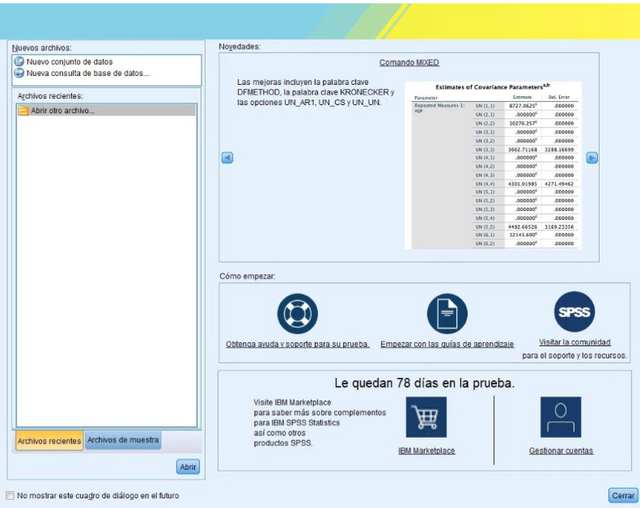Click the Las mejoras incluyen description text
This screenshot has width=640, height=508.
[x=316, y=92]
